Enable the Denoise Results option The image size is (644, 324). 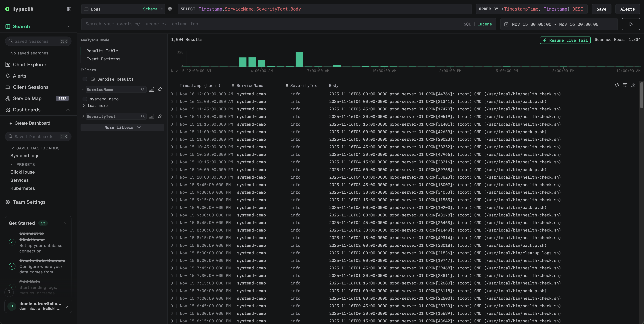click(85, 79)
